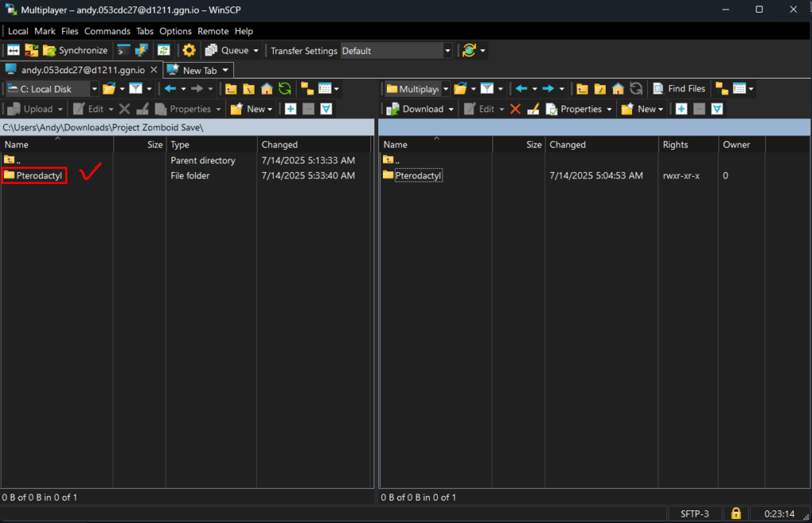The width and height of the screenshot is (812, 523).
Task: Click the local panel filter icon
Action: coord(136,89)
